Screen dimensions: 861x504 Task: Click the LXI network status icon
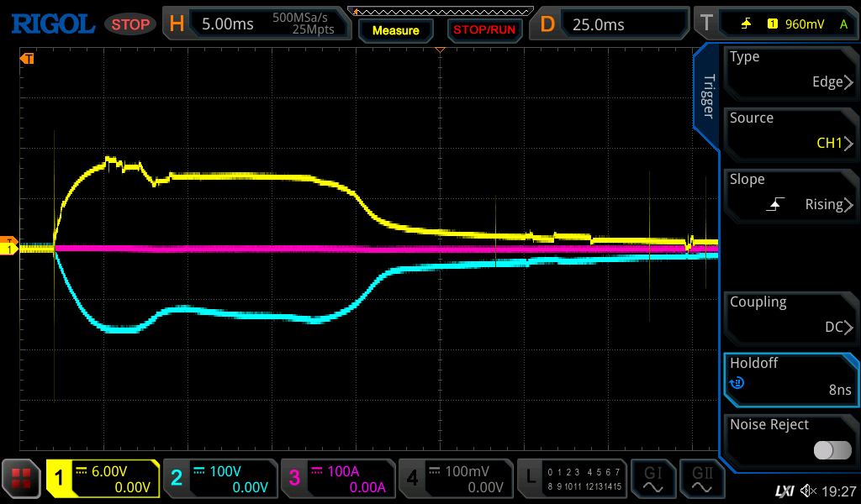point(784,491)
